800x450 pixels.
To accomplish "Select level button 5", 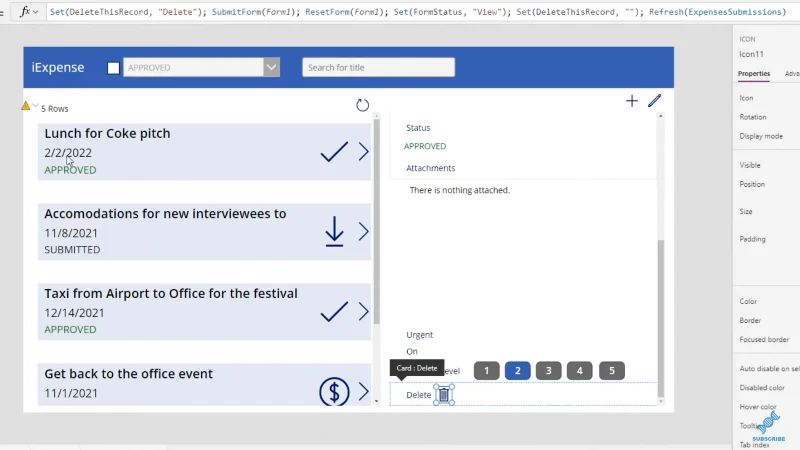I will pyautogui.click(x=612, y=371).
